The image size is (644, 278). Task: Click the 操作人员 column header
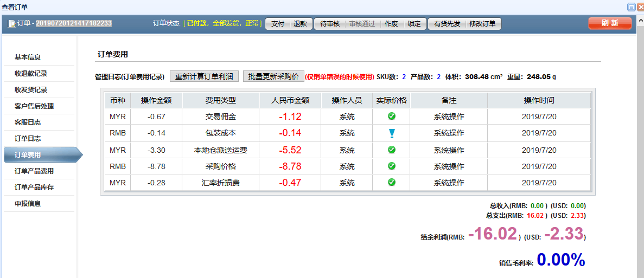347,100
